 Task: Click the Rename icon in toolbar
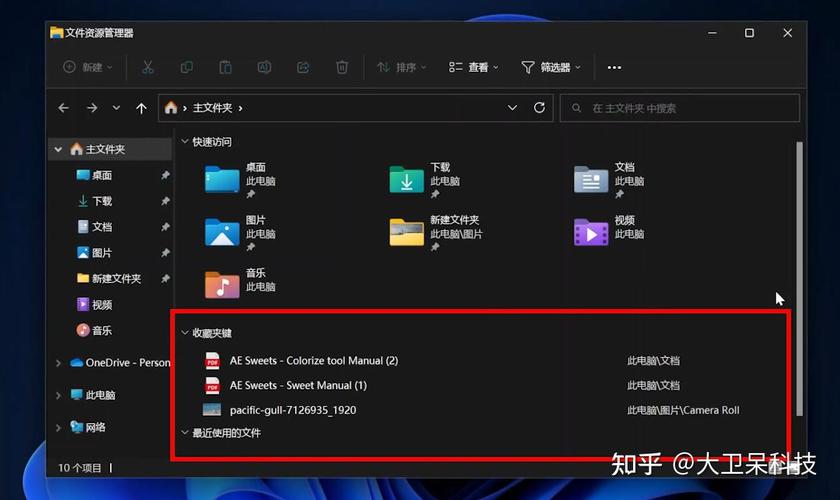264,67
